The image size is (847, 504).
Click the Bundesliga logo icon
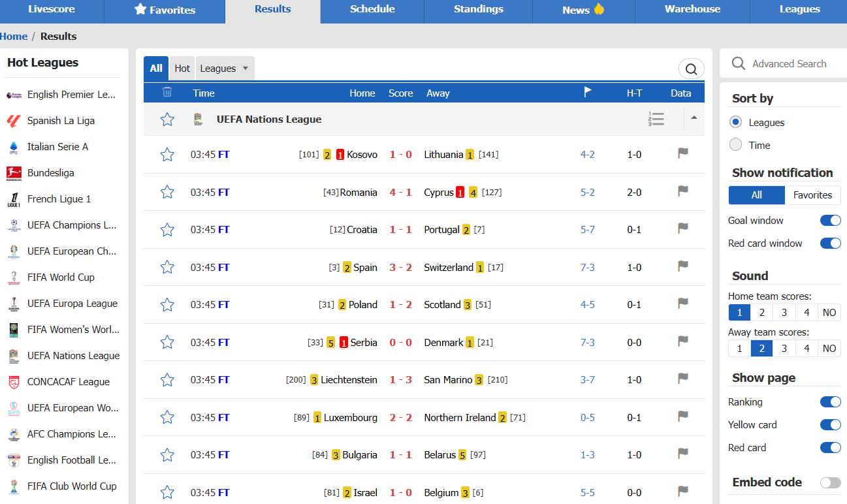[14, 173]
